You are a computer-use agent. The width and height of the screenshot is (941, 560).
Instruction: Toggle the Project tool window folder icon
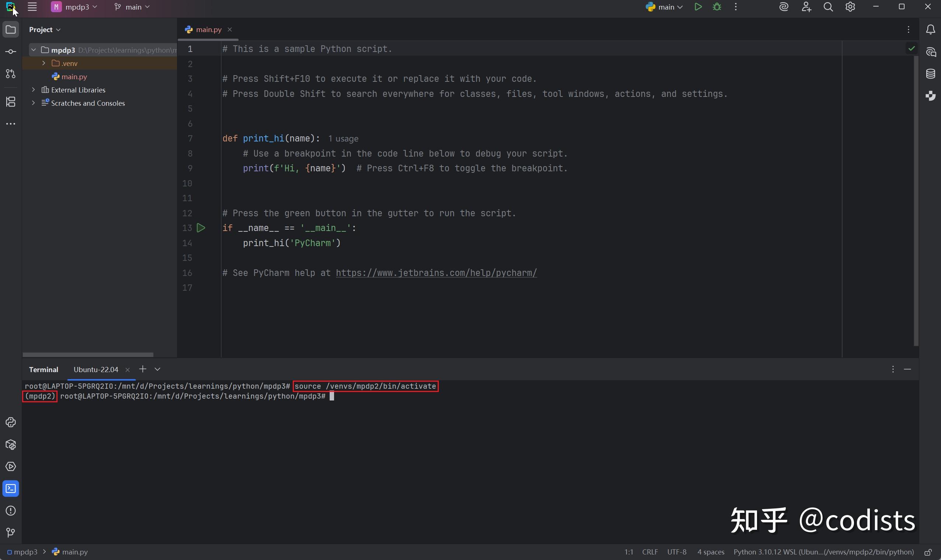(11, 29)
